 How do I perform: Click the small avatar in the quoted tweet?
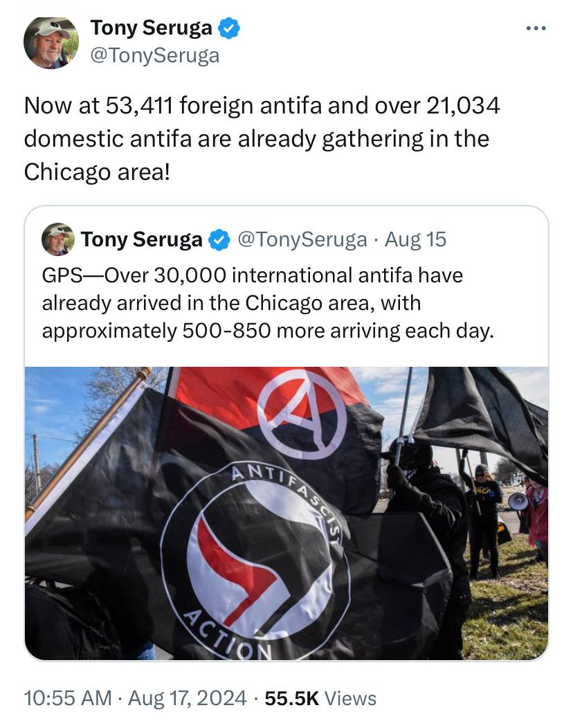[x=58, y=239]
